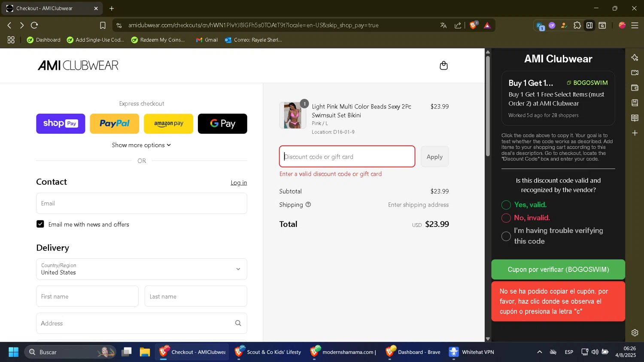Pay with PayPal button
Viewport: 644px width, 362px height.
tap(115, 124)
